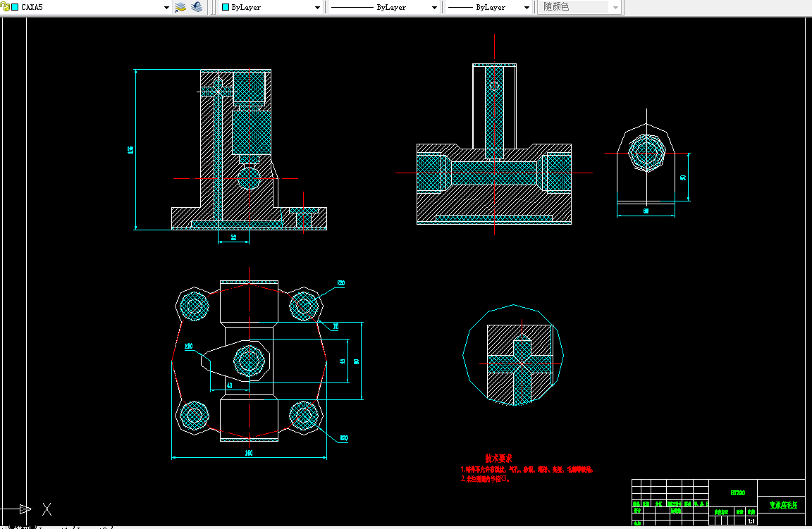Viewport: 812px width, 529px height.
Task: Click the Layer Previous icon
Action: 197,7
